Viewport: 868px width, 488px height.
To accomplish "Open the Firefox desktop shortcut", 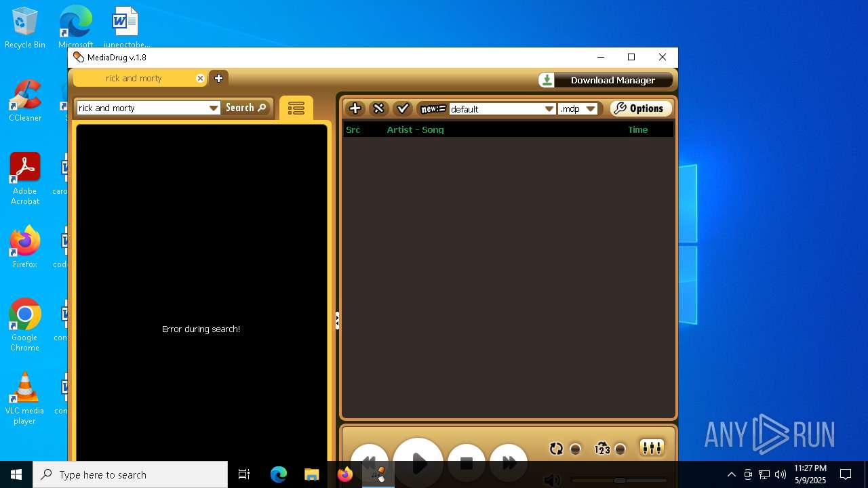I will [x=25, y=247].
